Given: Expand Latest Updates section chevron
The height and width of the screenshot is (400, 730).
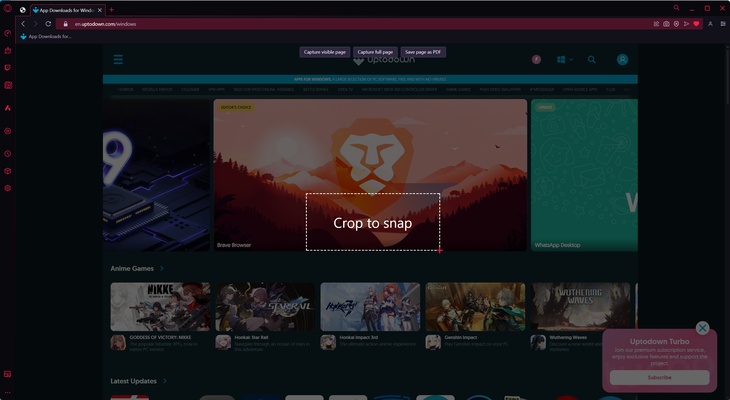Looking at the screenshot, I should click(165, 381).
